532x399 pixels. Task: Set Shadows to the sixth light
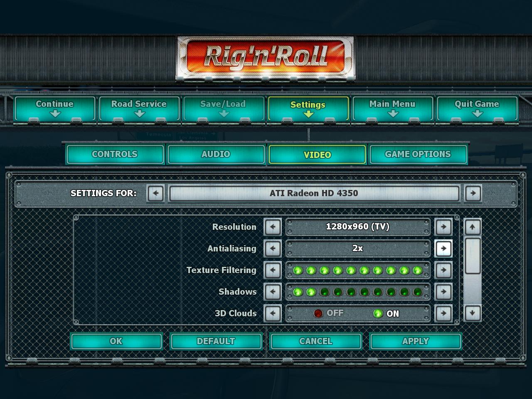point(364,292)
